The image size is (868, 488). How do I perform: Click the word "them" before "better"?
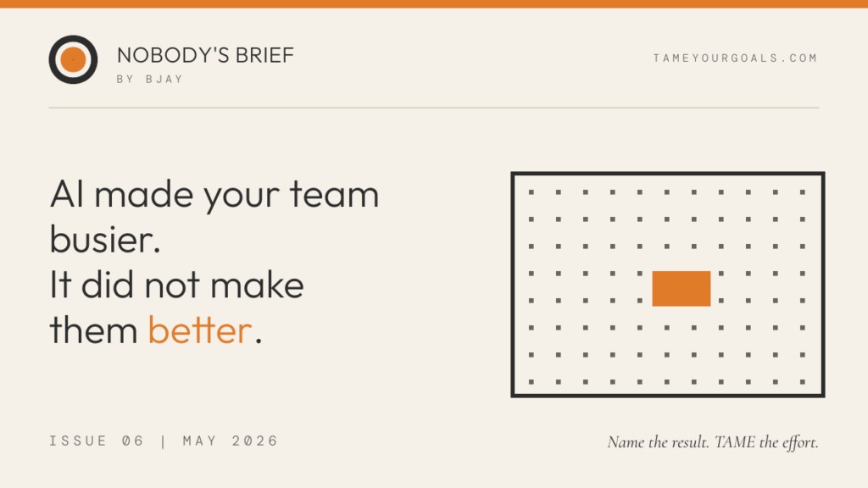pyautogui.click(x=93, y=330)
